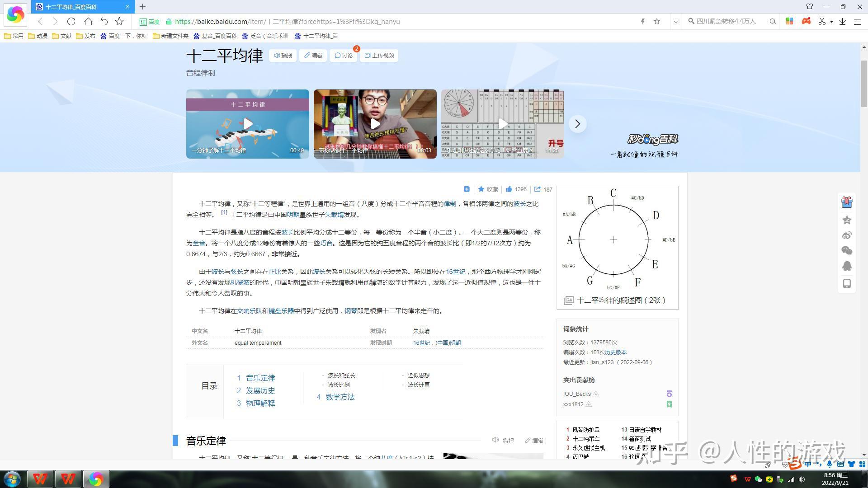Open the downloads manager icon
Screen dimensions: 868x488
tap(842, 21)
